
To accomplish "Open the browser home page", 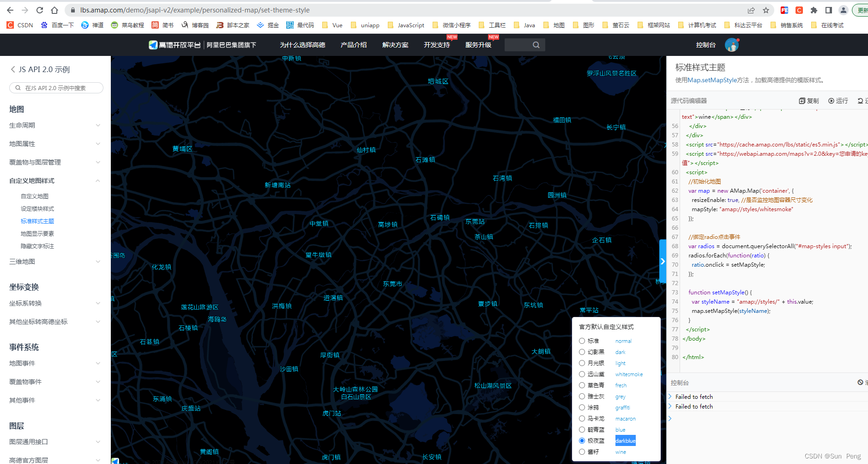I will [54, 10].
